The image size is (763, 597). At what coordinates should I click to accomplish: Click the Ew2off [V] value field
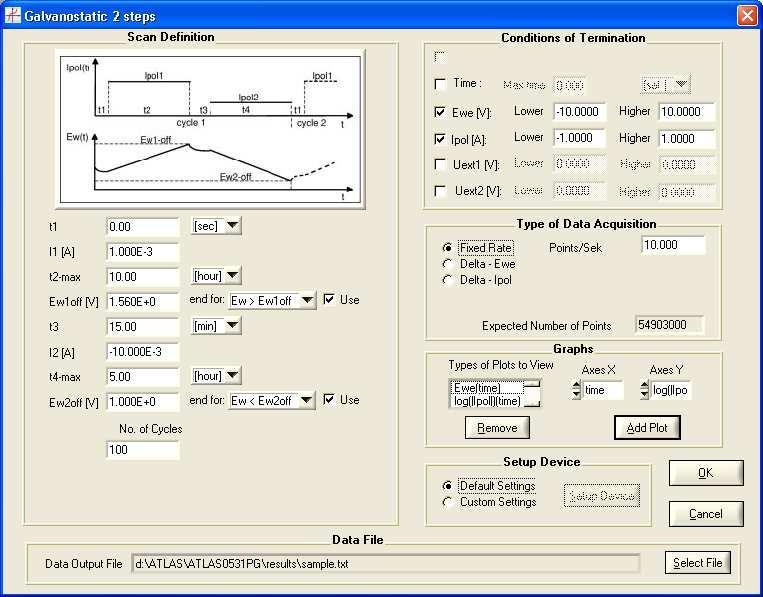[x=143, y=402]
